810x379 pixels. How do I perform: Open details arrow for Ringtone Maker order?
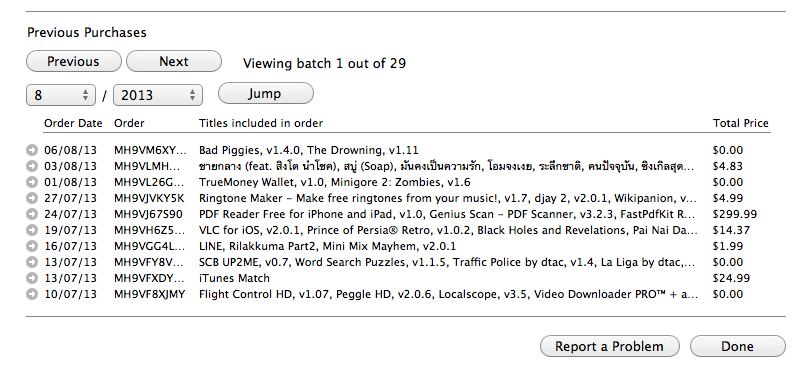pos(32,198)
